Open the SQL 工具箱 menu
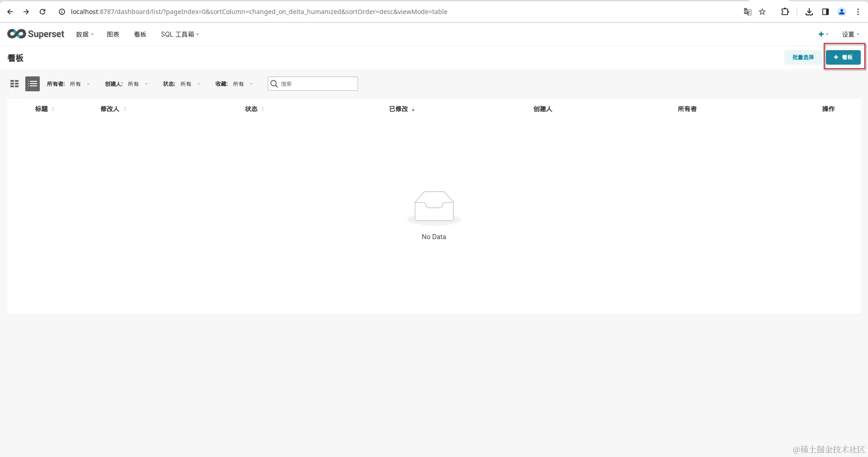 click(x=180, y=34)
